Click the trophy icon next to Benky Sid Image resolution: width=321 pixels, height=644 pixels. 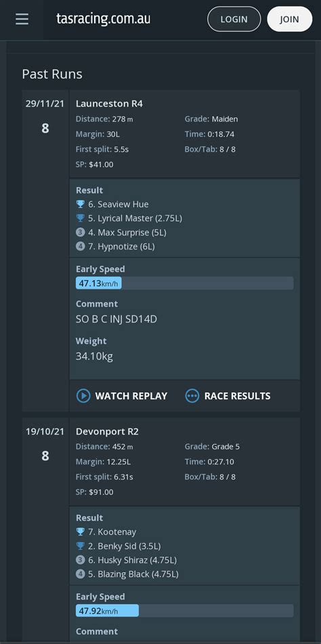pyautogui.click(x=81, y=546)
